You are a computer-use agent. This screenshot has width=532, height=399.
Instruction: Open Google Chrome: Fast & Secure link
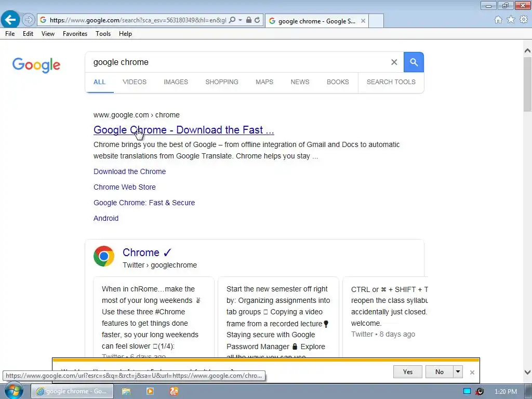(144, 203)
